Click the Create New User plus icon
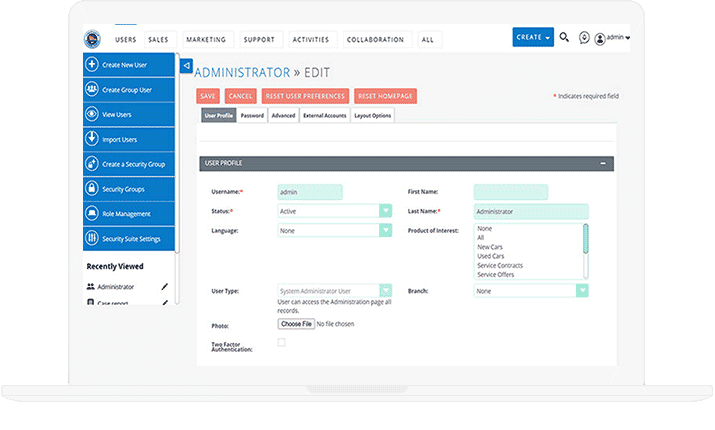 click(x=92, y=65)
